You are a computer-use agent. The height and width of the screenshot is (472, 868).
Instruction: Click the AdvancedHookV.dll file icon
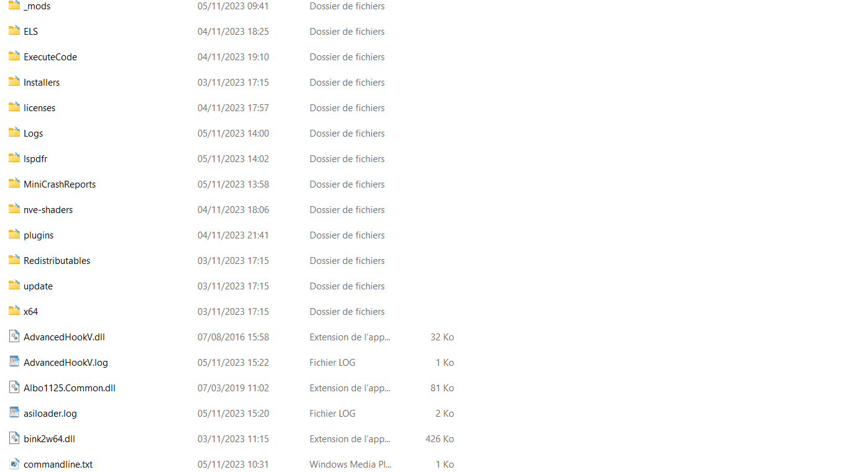14,337
